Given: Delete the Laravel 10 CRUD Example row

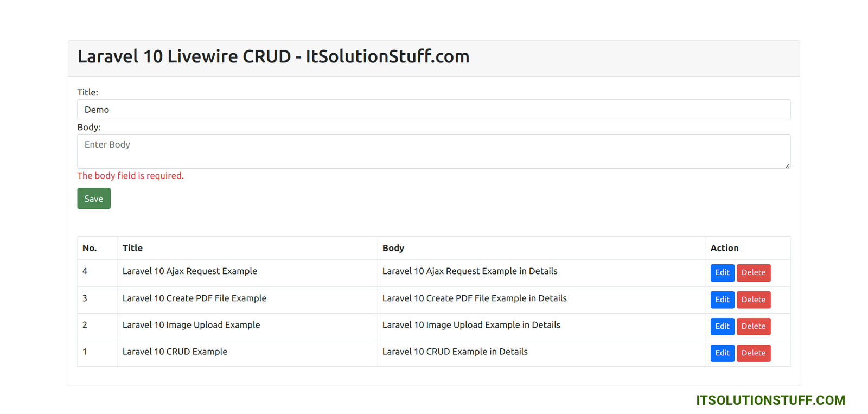Looking at the screenshot, I should tap(753, 353).
